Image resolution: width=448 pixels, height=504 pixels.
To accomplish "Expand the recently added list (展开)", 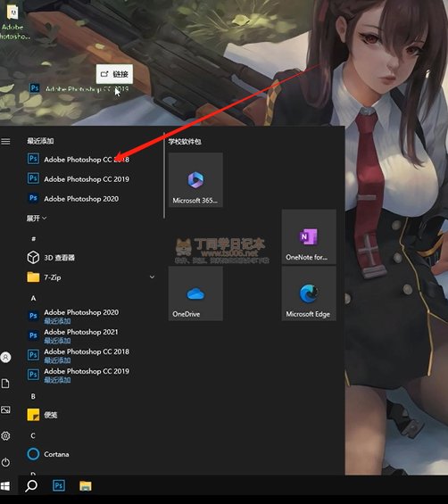I will pyautogui.click(x=37, y=219).
